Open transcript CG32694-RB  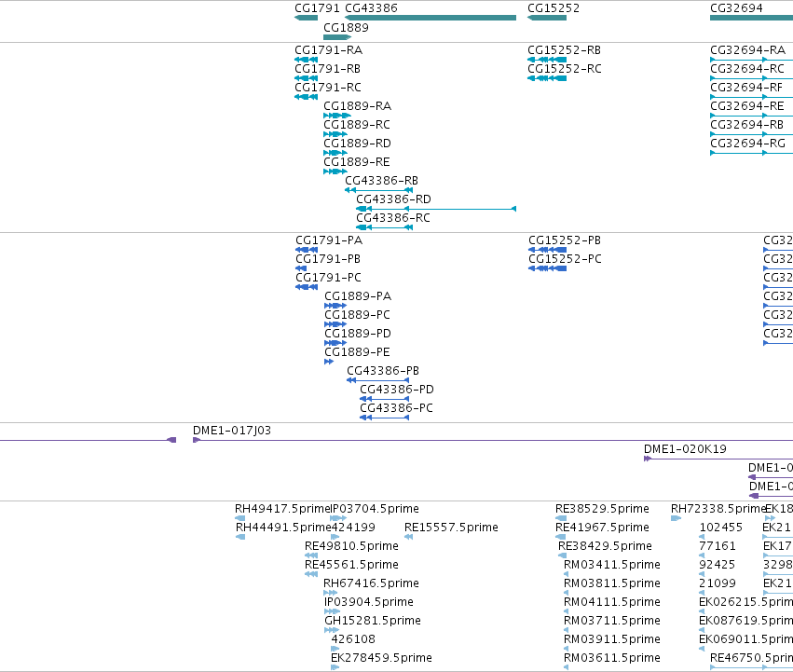pyautogui.click(x=751, y=134)
